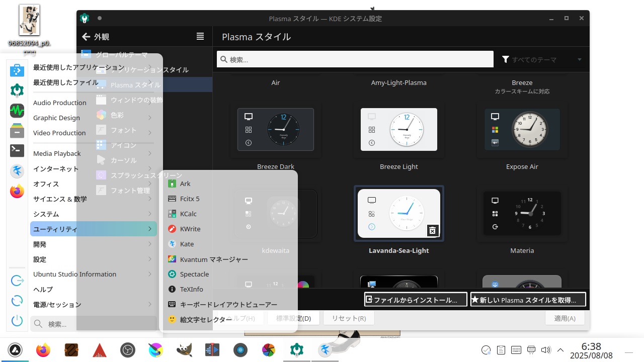Image resolution: width=644 pixels, height=362 pixels.
Task: Click the application launcher button on taskbar
Action: (x=15, y=350)
